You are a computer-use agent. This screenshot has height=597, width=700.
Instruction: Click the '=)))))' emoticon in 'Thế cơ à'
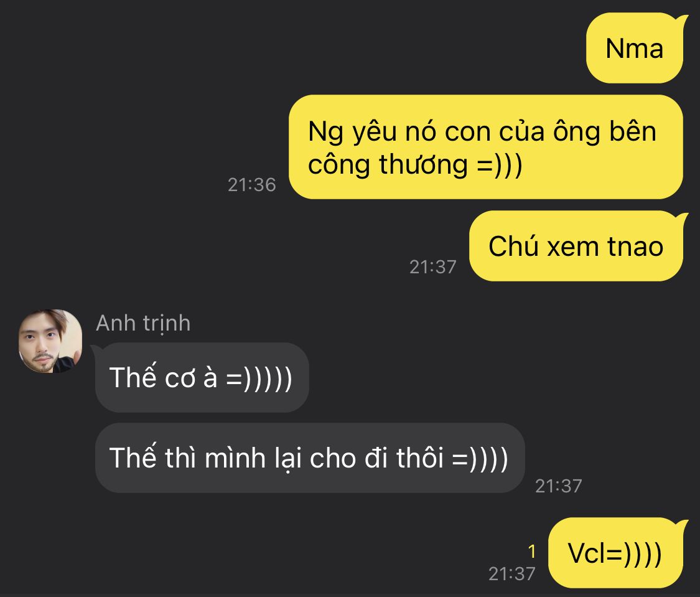259,378
